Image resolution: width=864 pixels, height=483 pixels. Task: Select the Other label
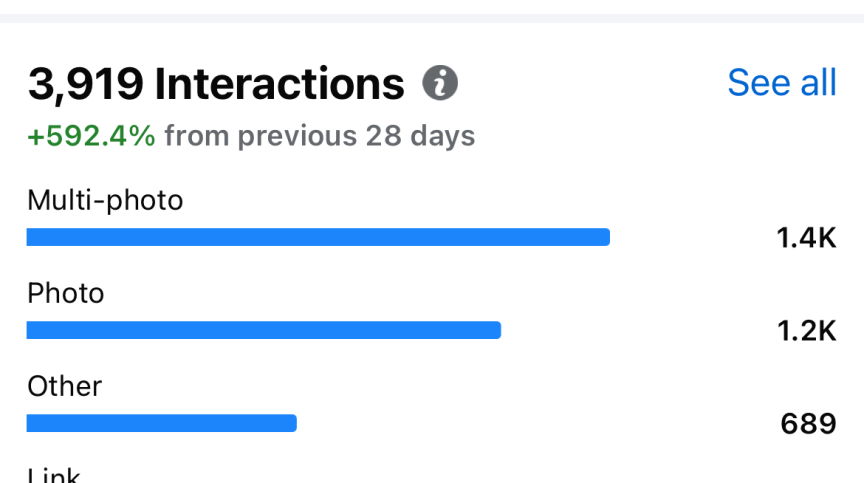(x=64, y=386)
